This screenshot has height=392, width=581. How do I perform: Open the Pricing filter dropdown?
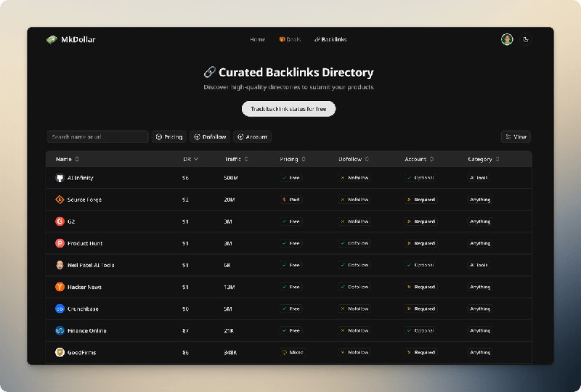[169, 136]
